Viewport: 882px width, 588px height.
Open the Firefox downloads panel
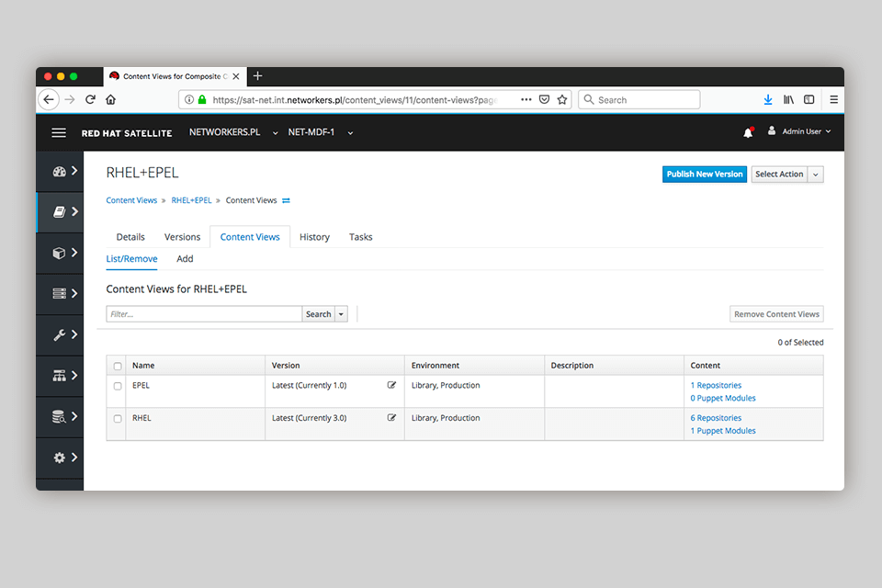768,99
